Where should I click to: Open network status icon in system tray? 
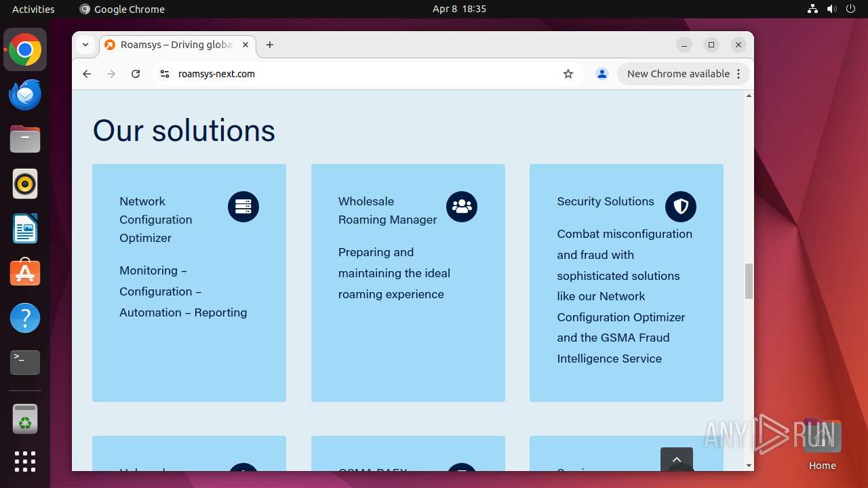point(813,9)
